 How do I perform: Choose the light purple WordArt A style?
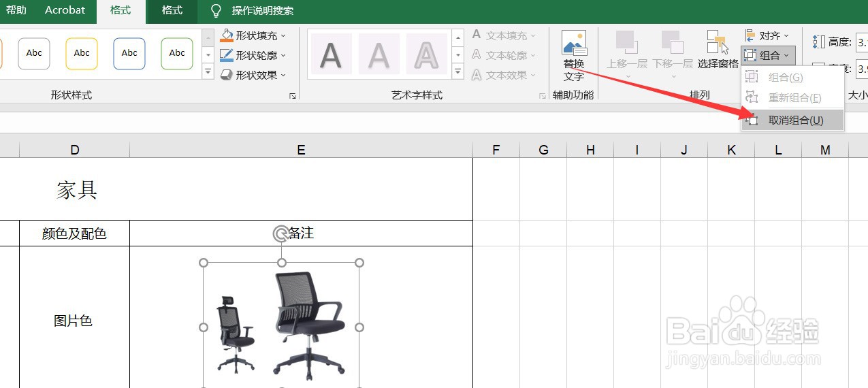[x=379, y=54]
